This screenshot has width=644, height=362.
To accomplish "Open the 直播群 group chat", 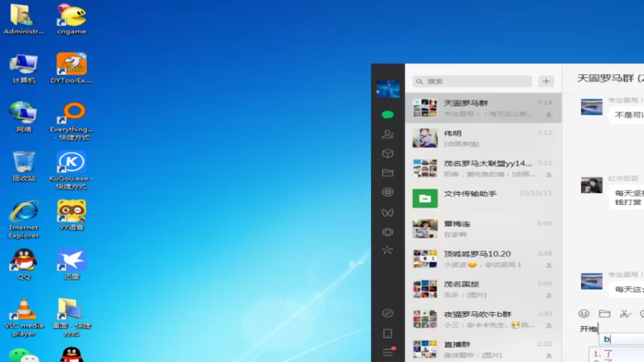I will click(483, 349).
